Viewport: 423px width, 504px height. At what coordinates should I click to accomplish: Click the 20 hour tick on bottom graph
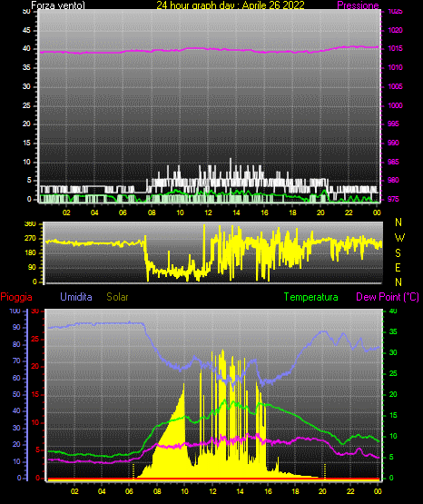322,491
